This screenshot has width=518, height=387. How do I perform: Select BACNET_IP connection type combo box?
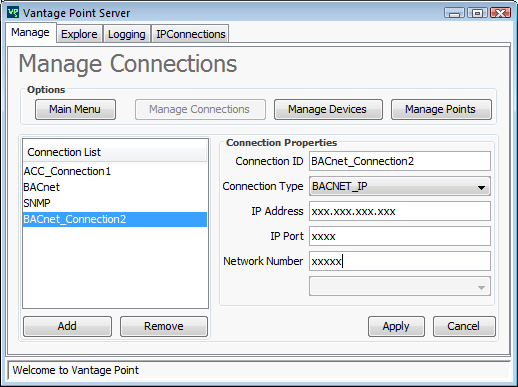coord(400,186)
